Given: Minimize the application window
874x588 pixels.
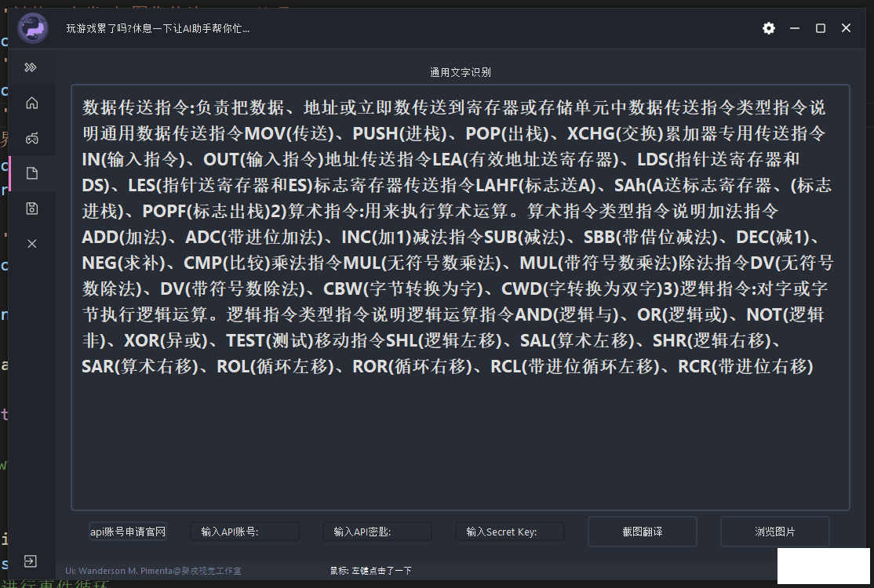Looking at the screenshot, I should [x=795, y=28].
